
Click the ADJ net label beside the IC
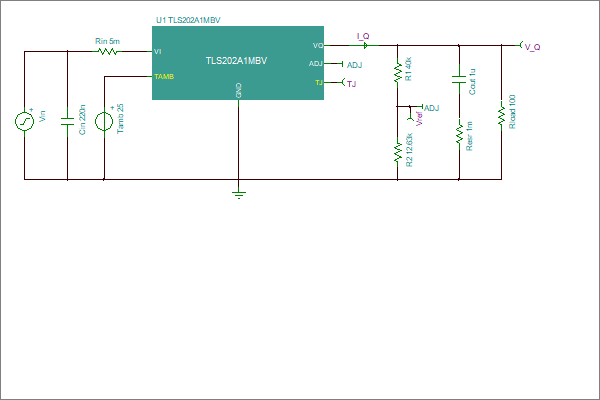tap(354, 65)
